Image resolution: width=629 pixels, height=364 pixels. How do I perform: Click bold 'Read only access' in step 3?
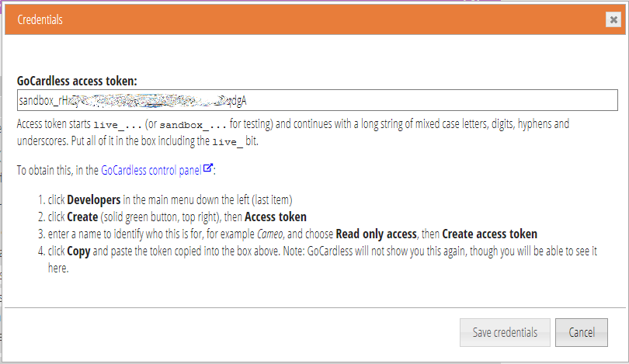click(376, 234)
